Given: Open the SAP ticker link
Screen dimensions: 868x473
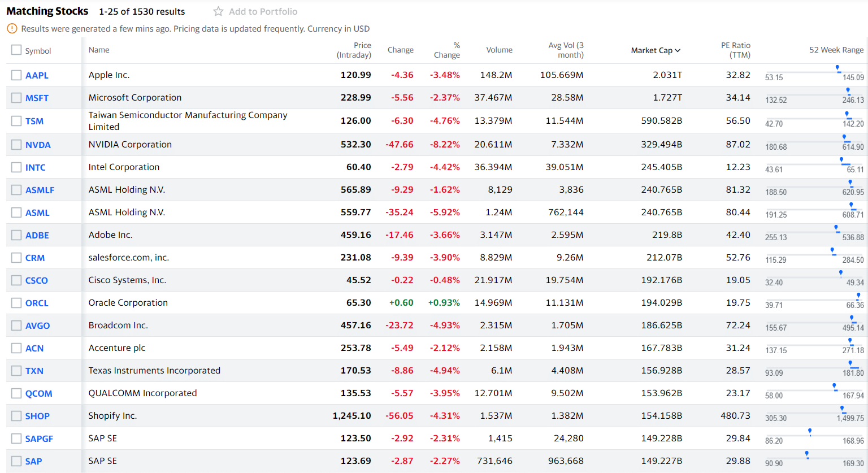Looking at the screenshot, I should (x=33, y=461).
